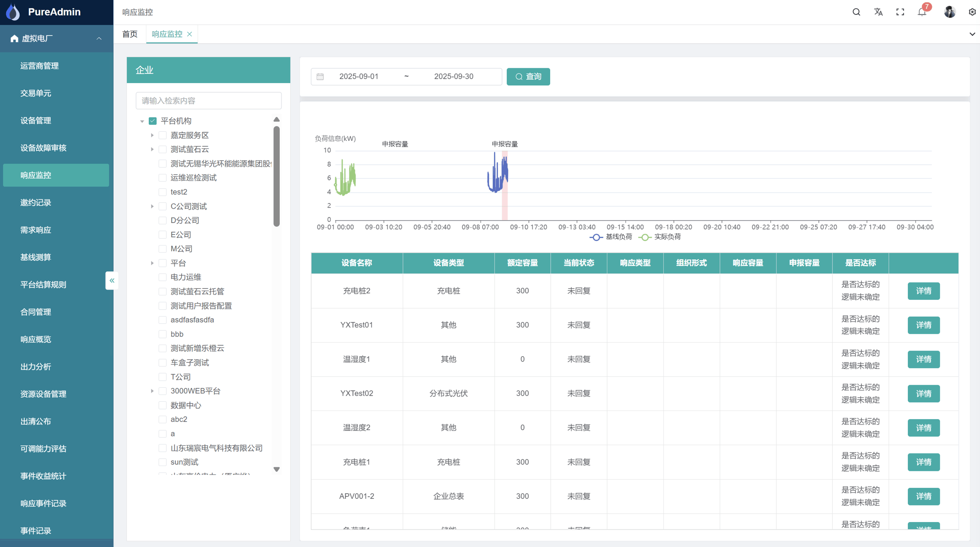Tick the D分公司 checkbox
This screenshot has width=980, height=547.
pyautogui.click(x=162, y=220)
